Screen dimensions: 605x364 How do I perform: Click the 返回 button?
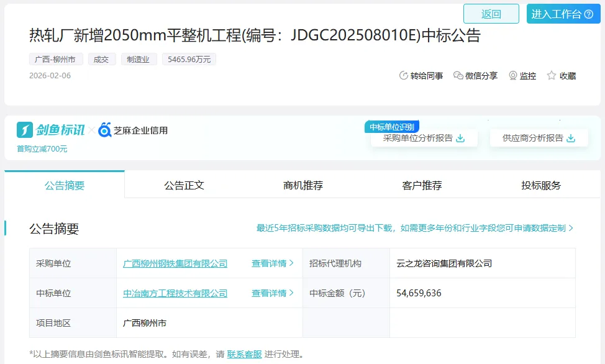click(x=491, y=14)
